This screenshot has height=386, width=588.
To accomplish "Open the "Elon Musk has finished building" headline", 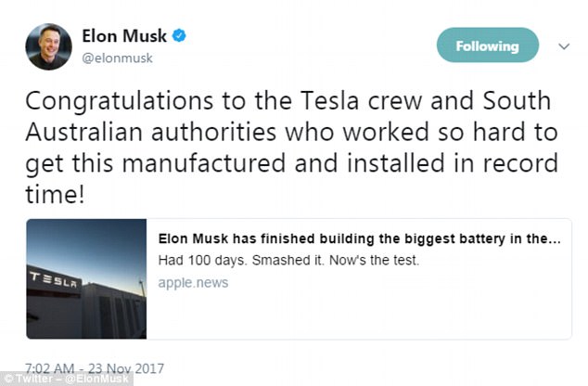I will pyautogui.click(x=352, y=238).
